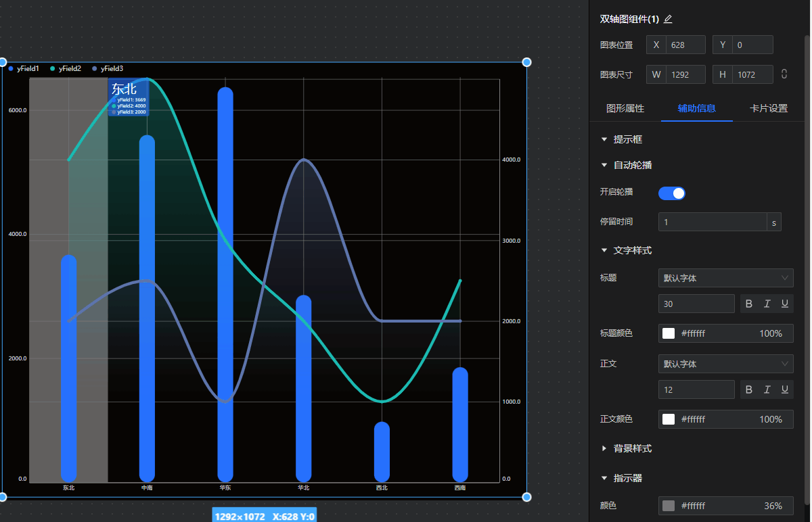Collapse the 自动轮播 section header
The width and height of the screenshot is (812, 522).
632,165
